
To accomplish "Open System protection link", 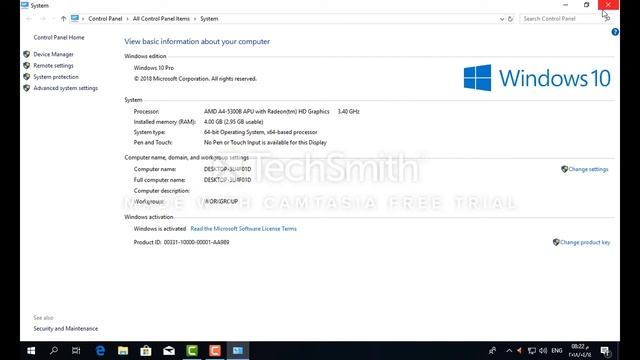I will (x=56, y=77).
